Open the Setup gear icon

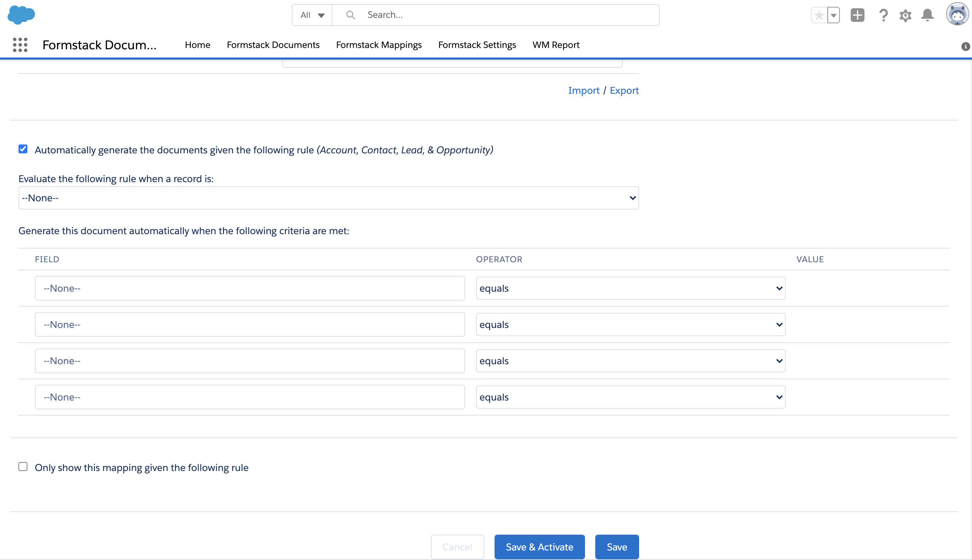906,16
